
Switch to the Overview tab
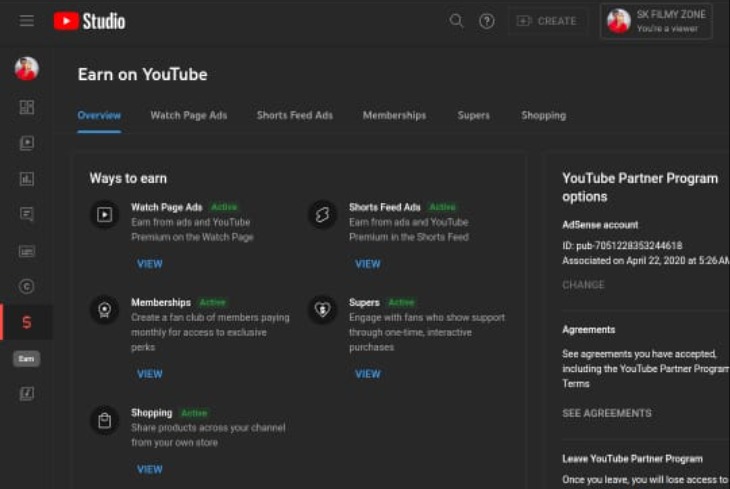click(99, 115)
